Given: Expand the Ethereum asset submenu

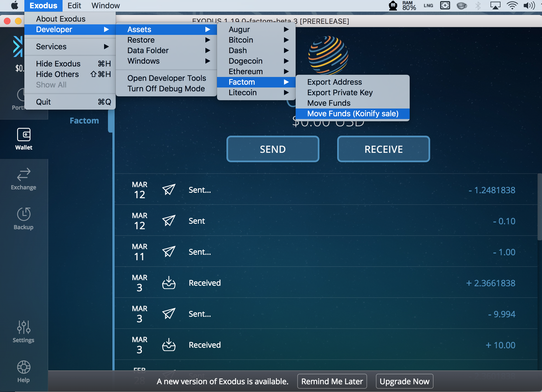Looking at the screenshot, I should (x=256, y=71).
